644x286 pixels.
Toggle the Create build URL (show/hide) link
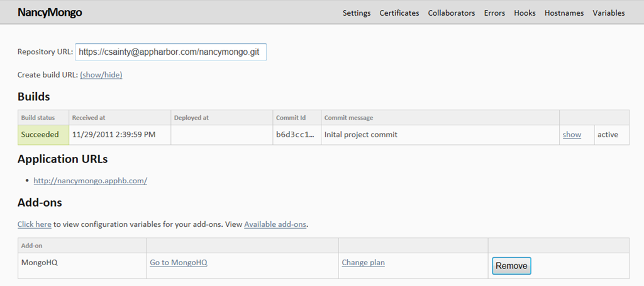tap(101, 75)
